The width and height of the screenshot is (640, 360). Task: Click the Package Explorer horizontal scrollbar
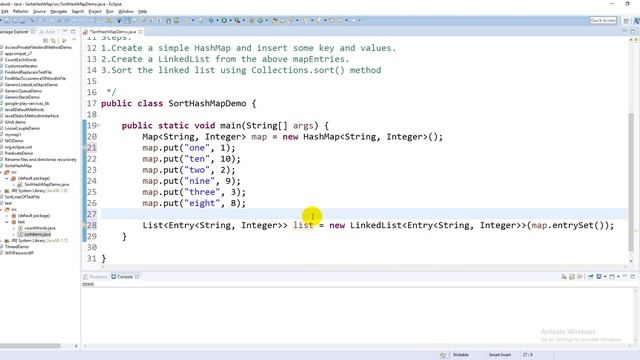pos(30,346)
